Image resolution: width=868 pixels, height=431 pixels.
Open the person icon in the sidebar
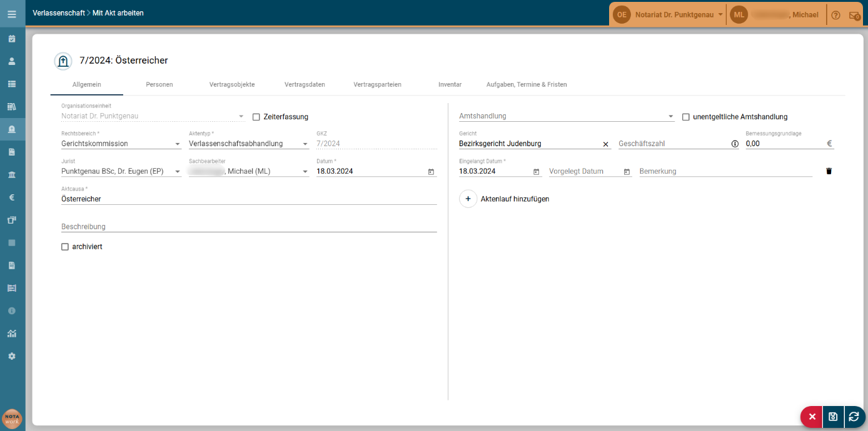12,61
